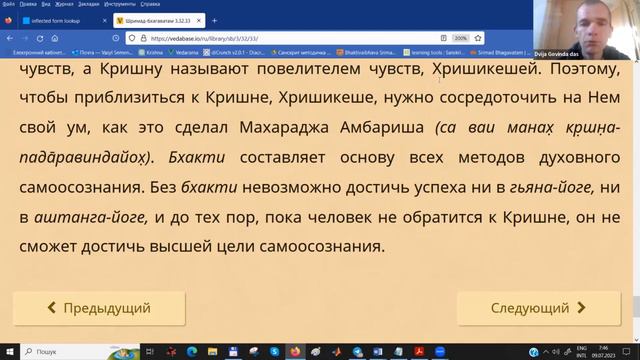Viewport: 640px width, 360px height.
Task: Go to the Предыдущий verse button
Action: 99,308
